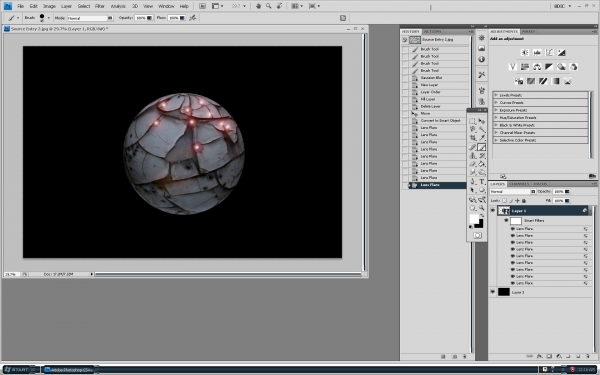Click the Delete Layer history state
The image size is (600, 375).
point(439,106)
